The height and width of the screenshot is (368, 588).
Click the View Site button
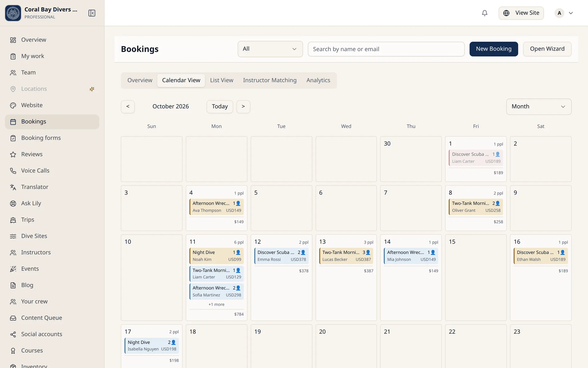pyautogui.click(x=521, y=13)
